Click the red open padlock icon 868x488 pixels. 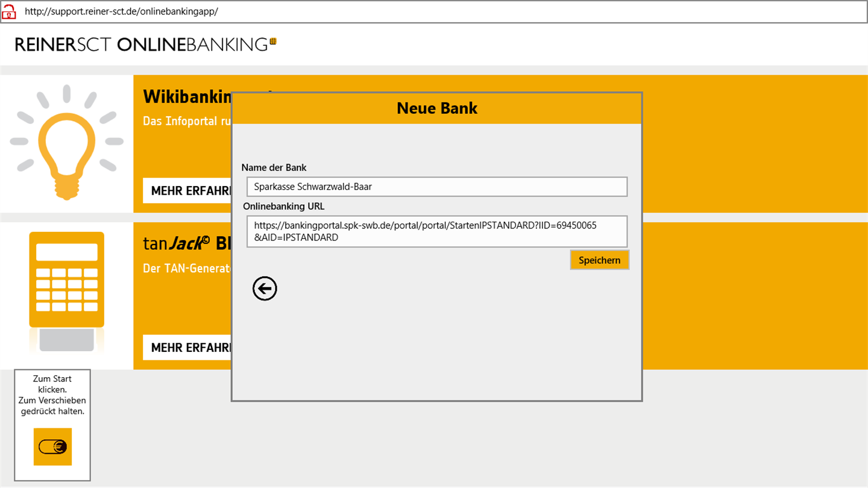tap(9, 11)
